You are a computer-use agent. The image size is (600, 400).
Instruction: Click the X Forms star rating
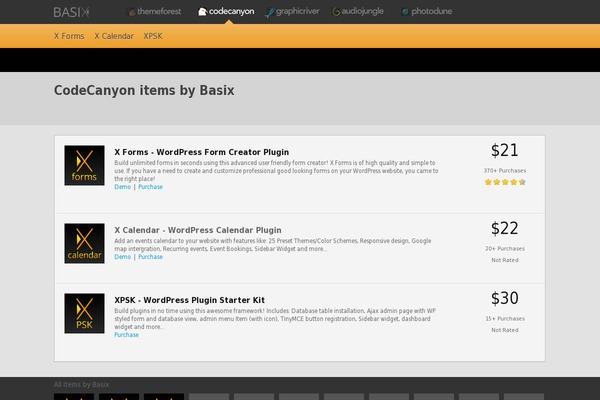point(505,182)
